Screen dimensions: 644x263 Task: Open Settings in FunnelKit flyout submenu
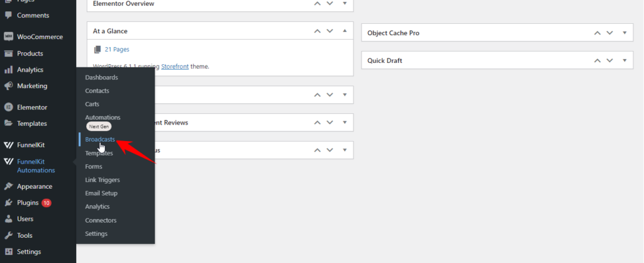96,234
